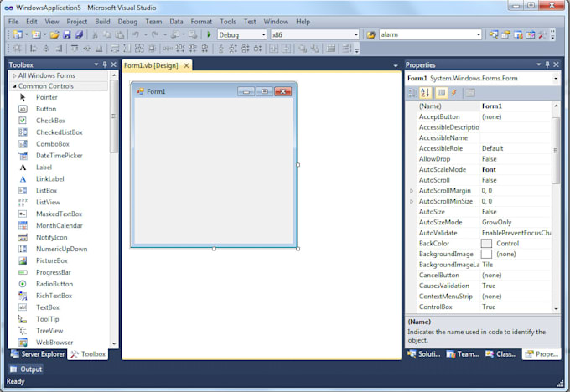This screenshot has width=570, height=392.
Task: Pin or auto-hide the Properties panel
Action: [x=547, y=64]
